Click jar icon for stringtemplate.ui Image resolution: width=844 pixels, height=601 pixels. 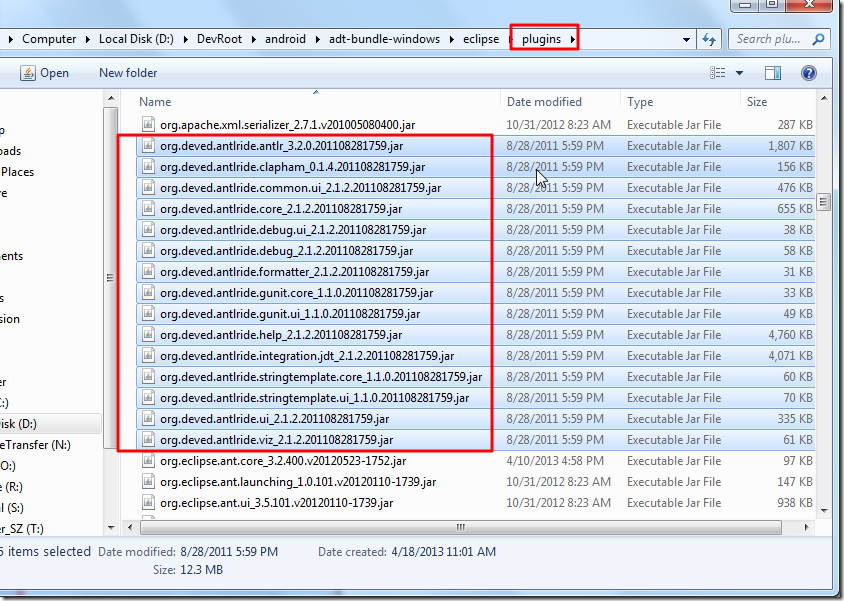tap(148, 397)
